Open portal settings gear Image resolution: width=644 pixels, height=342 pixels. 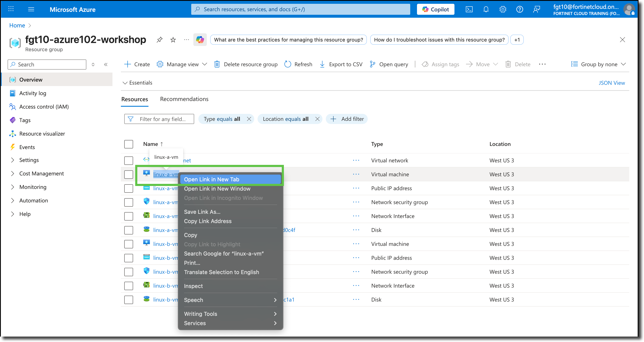click(502, 9)
